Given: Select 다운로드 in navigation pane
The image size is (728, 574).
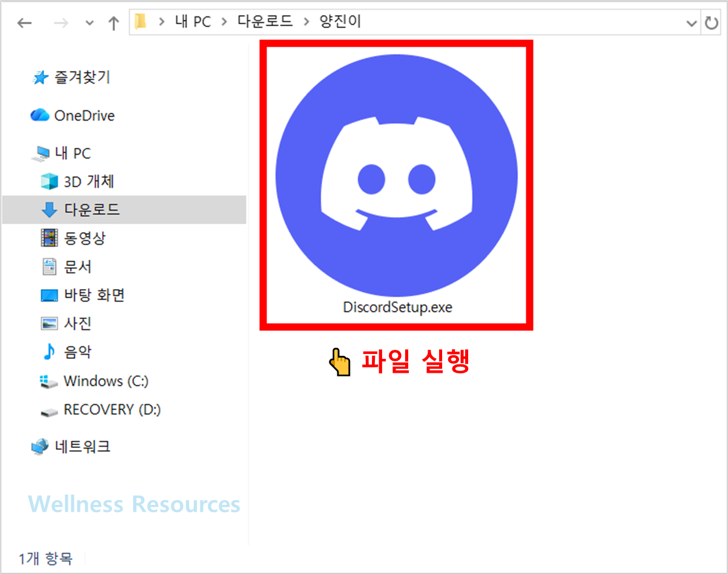Looking at the screenshot, I should click(x=92, y=210).
